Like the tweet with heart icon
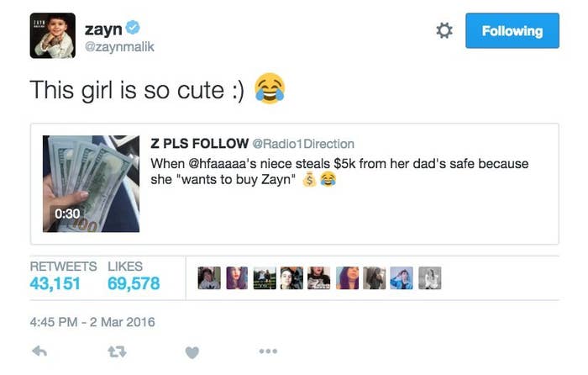Viewport: 588px width, 375px height. [x=192, y=352]
